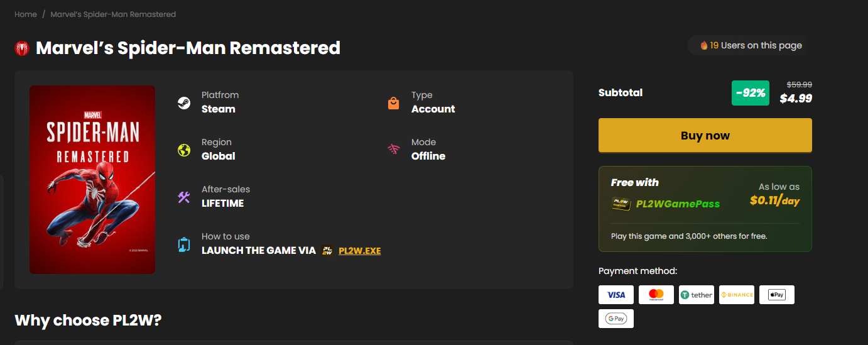Select Mastercard payment method
The image size is (868, 345).
click(x=656, y=295)
